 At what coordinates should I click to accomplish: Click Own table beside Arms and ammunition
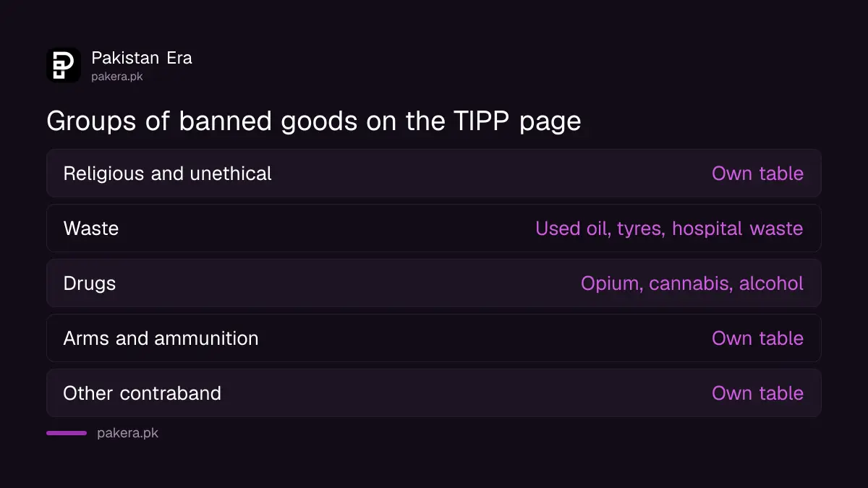757,338
